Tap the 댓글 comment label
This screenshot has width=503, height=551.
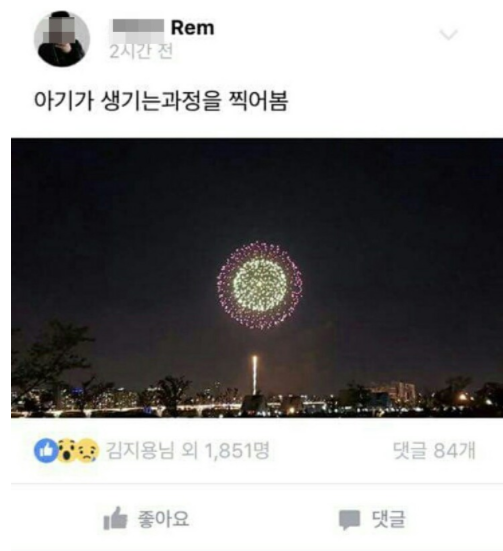coord(388,519)
